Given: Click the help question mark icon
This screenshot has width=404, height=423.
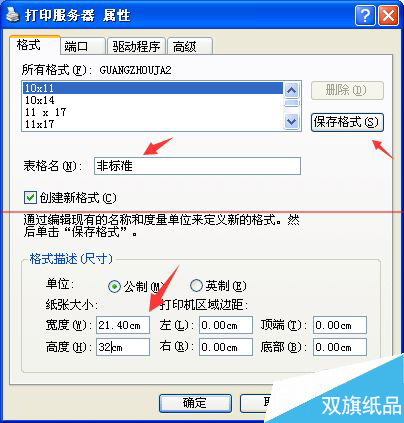Looking at the screenshot, I should (x=365, y=15).
